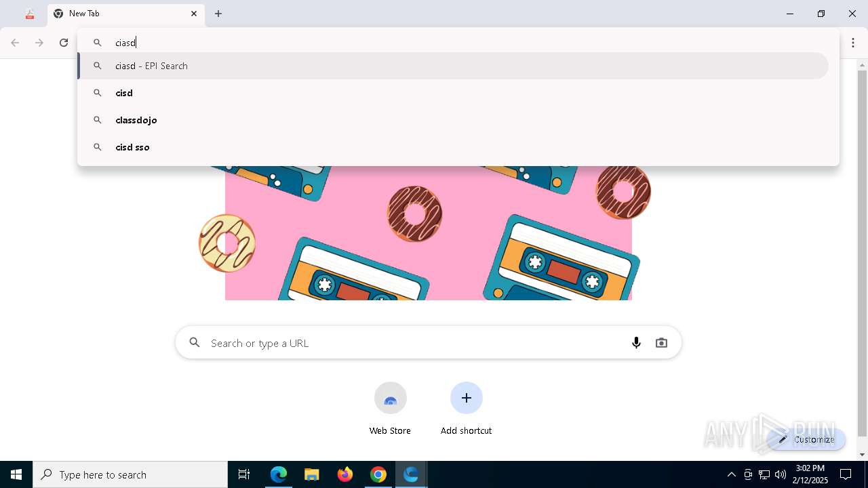Viewport: 868px width, 488px height.
Task: Click the 'Search or type a URL' box
Action: (429, 343)
